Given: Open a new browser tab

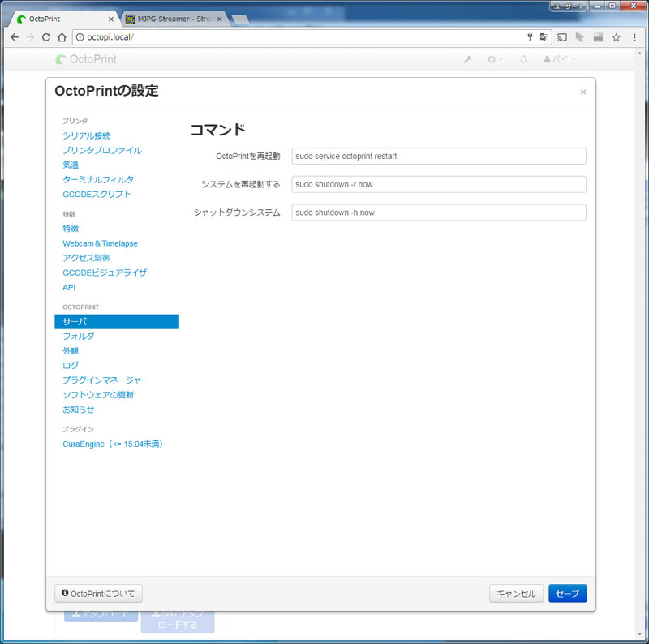Looking at the screenshot, I should point(240,19).
